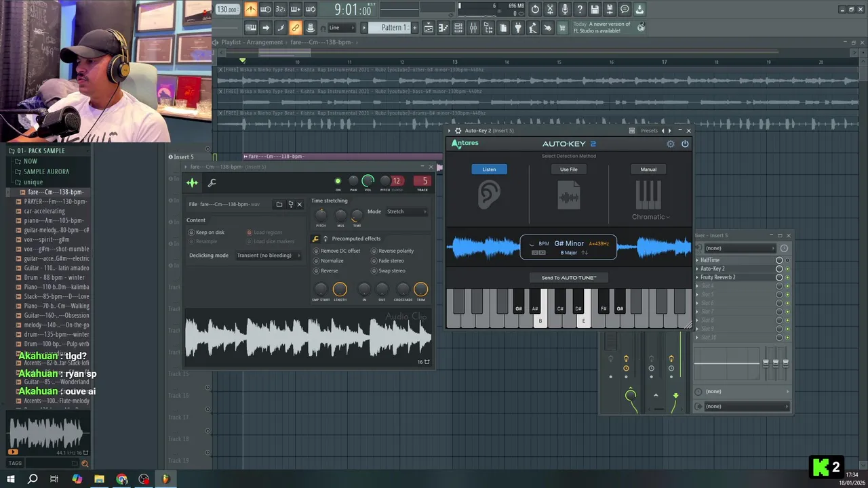Open the Line snap dropdown in the toolbar

[341, 28]
